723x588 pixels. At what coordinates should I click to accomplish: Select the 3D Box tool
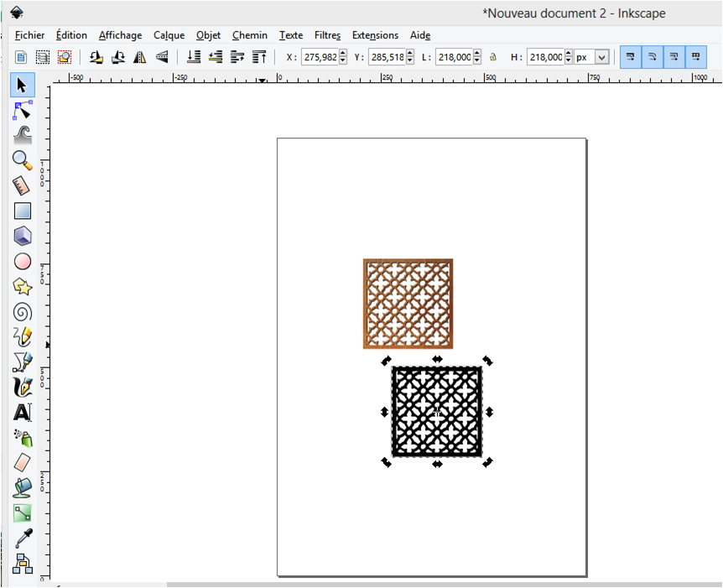[x=23, y=236]
